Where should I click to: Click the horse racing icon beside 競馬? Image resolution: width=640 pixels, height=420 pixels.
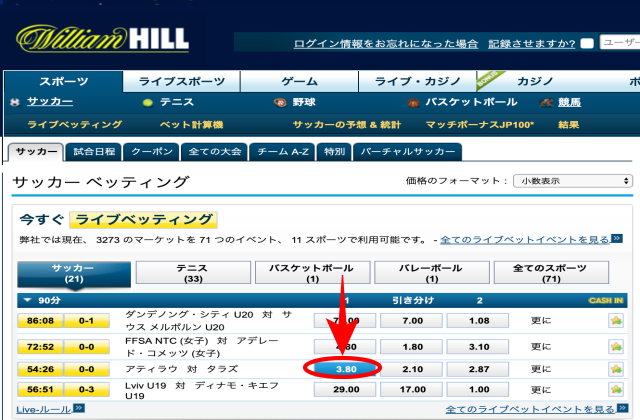point(546,103)
